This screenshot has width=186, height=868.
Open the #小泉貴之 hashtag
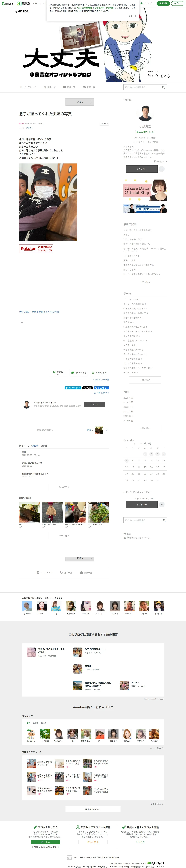click(25, 312)
